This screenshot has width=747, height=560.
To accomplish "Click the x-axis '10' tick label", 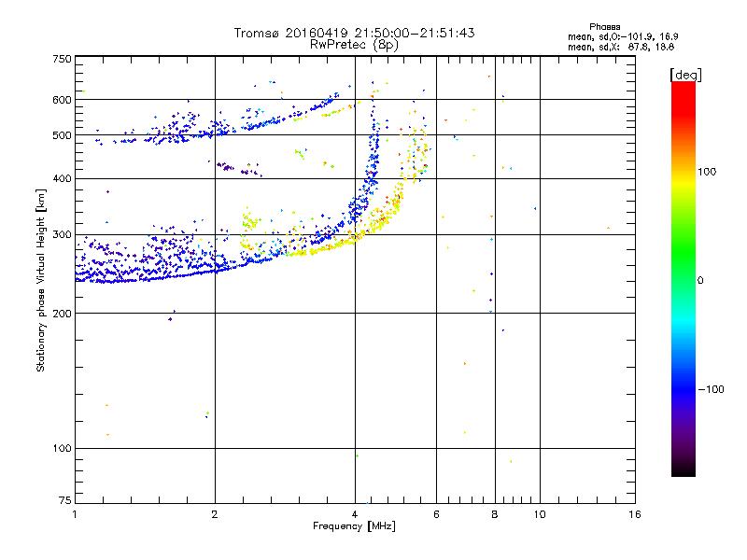I will tap(540, 514).
